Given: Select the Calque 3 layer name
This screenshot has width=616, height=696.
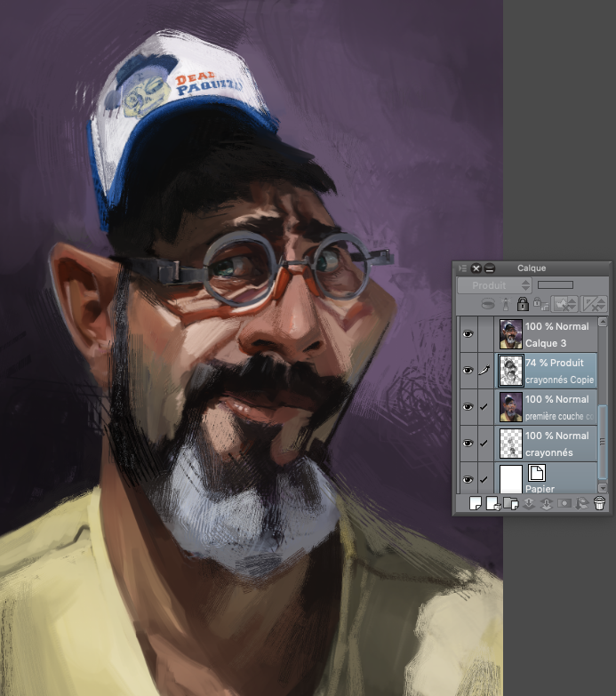Looking at the screenshot, I should click(548, 343).
